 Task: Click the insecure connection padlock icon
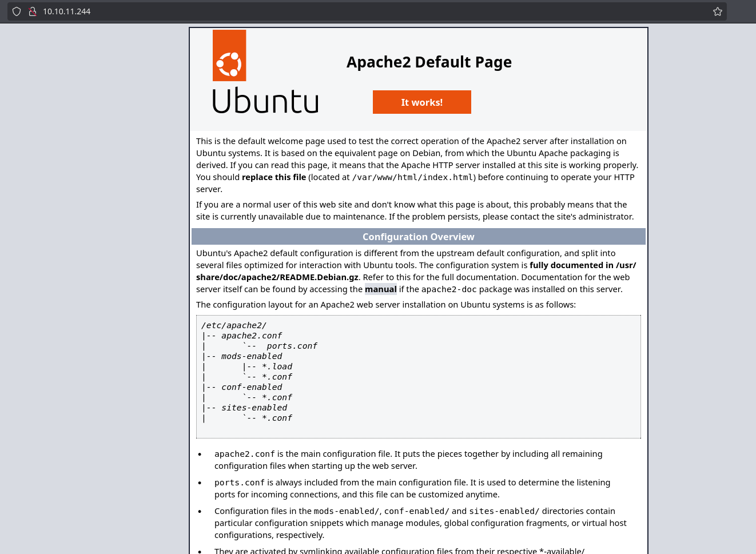tap(33, 11)
